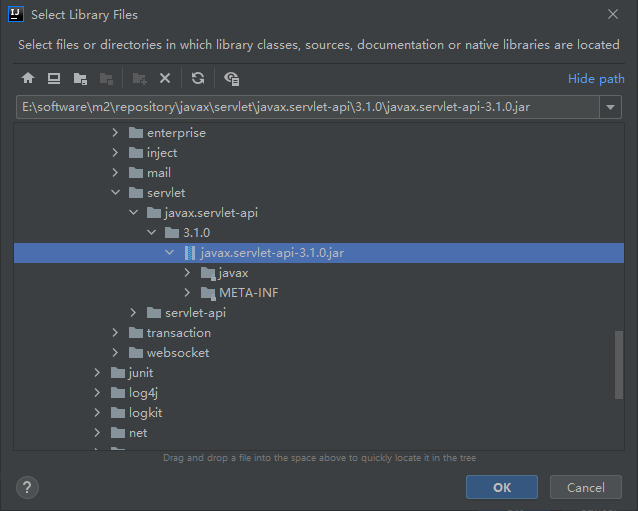Screen dimensions: 638x511
Task: Click the file tree vertical scrollbar
Action: pyautogui.click(x=618, y=365)
